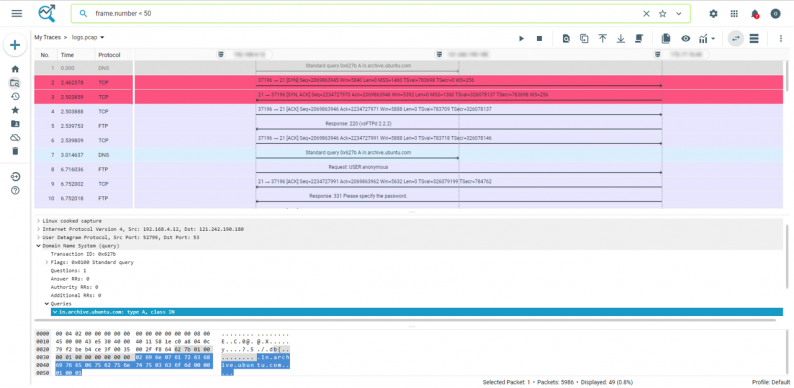Open the apps grid icon
Viewport: 794px width, 388px height.
tap(734, 14)
